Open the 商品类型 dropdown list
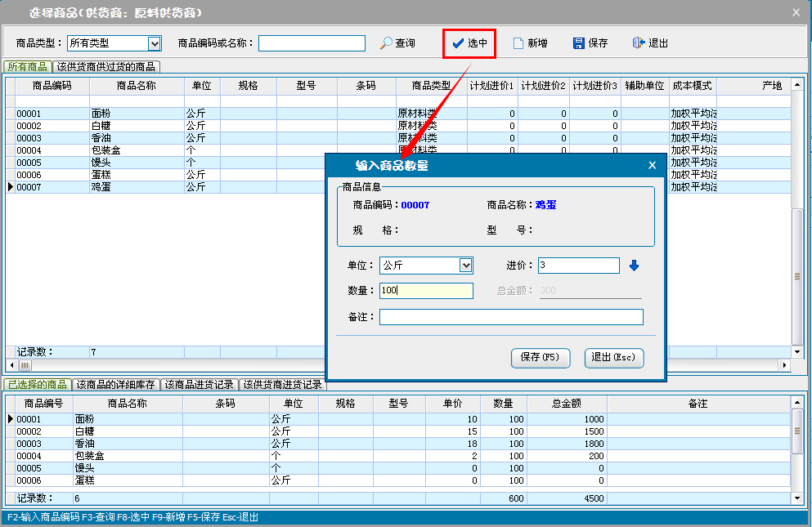Viewport: 812px width, 527px height. pyautogui.click(x=155, y=43)
